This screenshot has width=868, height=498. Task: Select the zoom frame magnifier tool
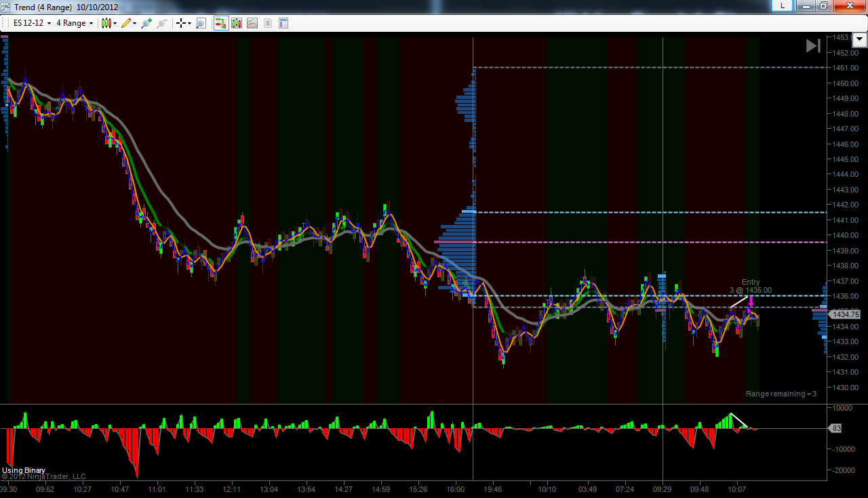(201, 23)
